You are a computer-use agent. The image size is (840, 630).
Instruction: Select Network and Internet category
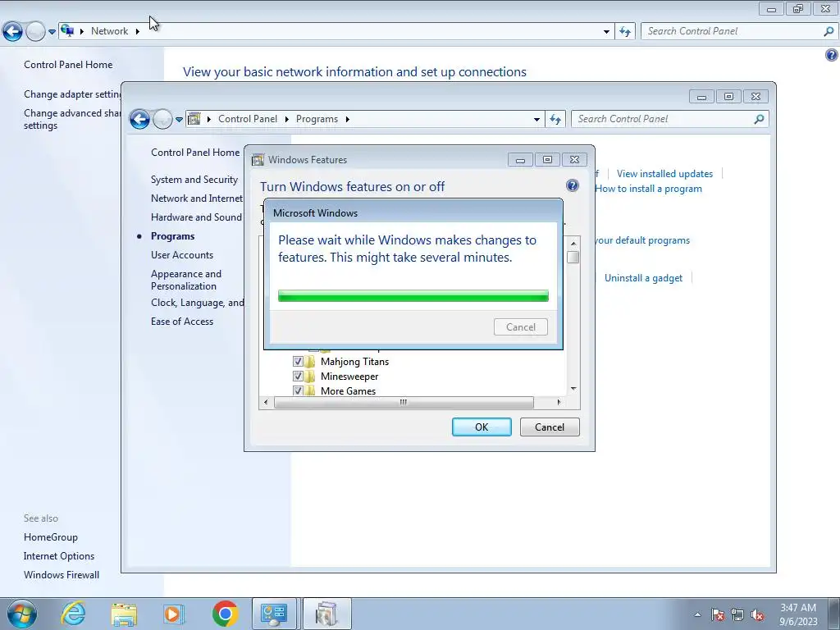197,199
